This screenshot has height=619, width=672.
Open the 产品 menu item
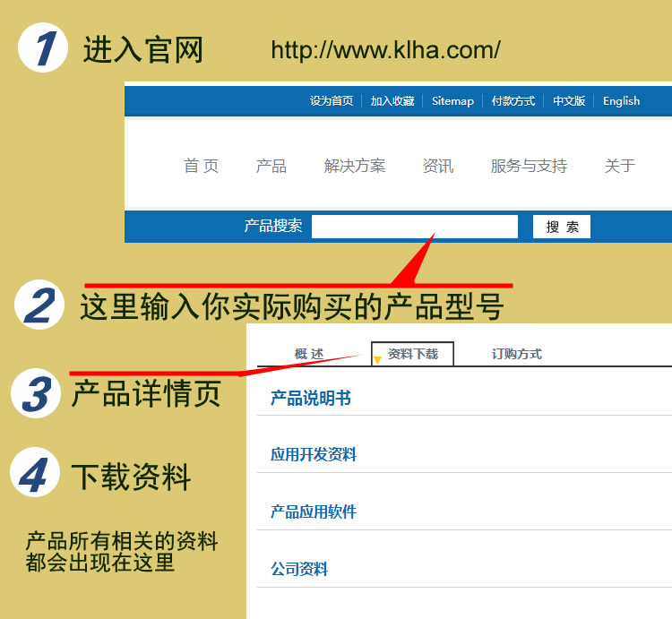click(271, 166)
